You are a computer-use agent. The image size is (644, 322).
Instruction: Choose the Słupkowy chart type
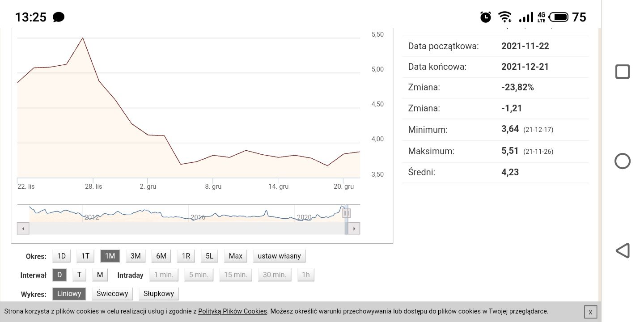(159, 293)
